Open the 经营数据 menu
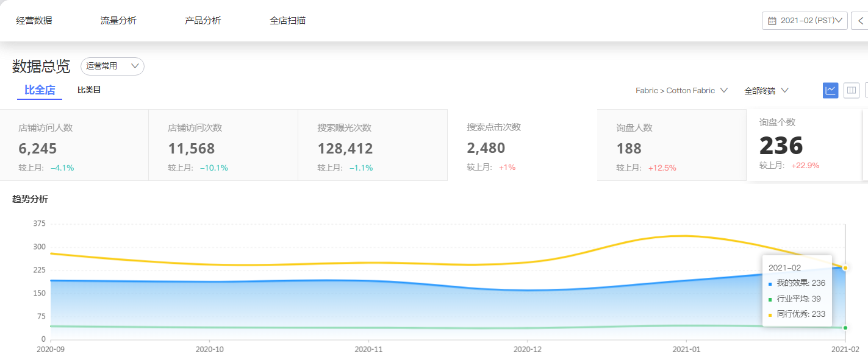Viewport: 868px width, 357px height. [34, 21]
